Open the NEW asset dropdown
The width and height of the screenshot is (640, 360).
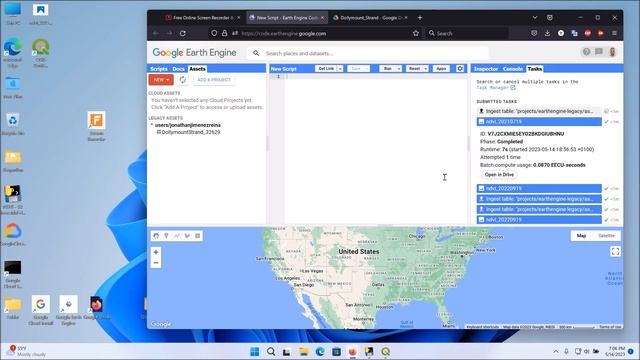[x=161, y=80]
